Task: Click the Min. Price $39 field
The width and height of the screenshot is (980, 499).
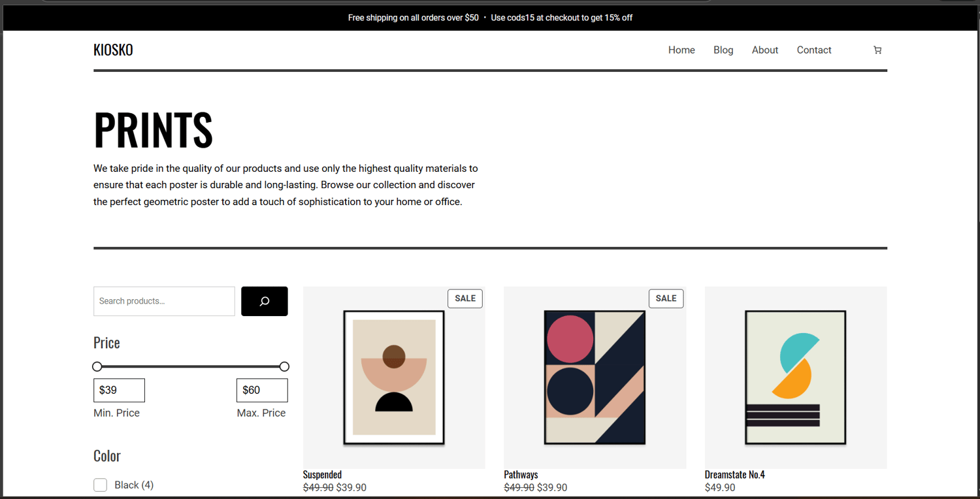Action: tap(119, 390)
